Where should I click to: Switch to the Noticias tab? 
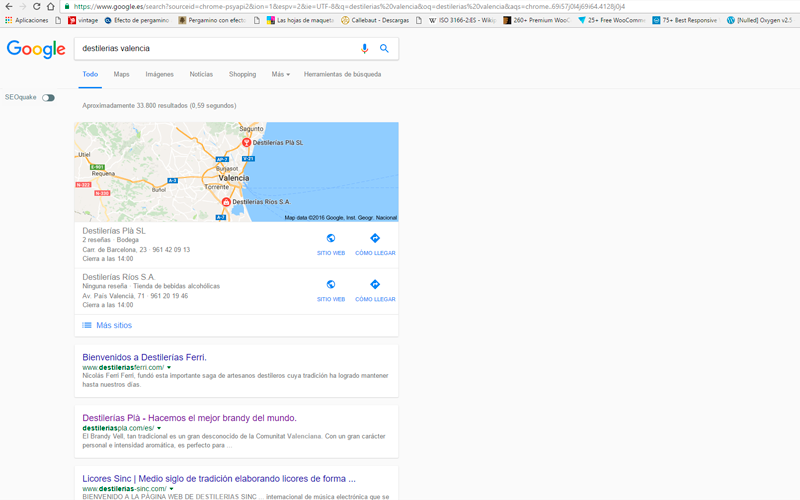point(201,74)
